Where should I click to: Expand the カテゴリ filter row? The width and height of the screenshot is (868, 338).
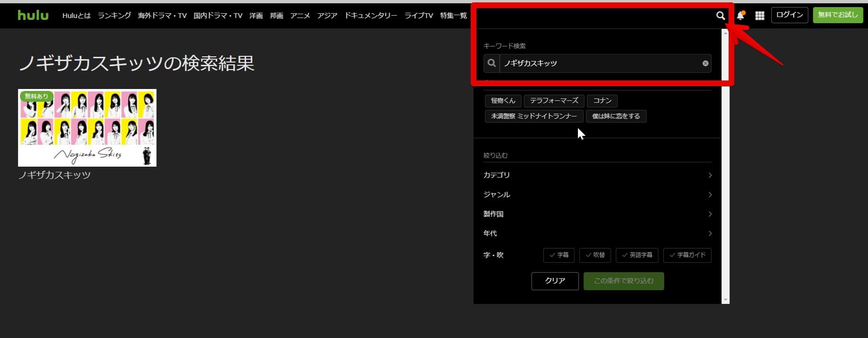pyautogui.click(x=597, y=175)
